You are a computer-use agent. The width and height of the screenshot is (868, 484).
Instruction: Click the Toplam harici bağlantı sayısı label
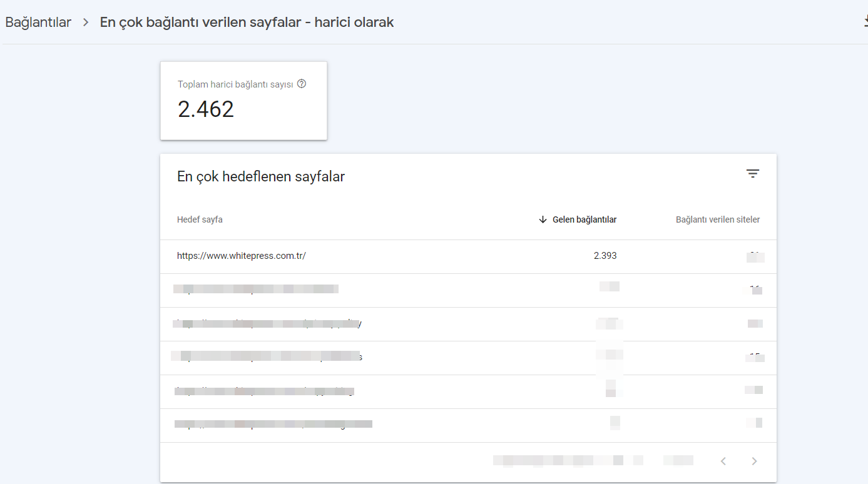tap(235, 84)
